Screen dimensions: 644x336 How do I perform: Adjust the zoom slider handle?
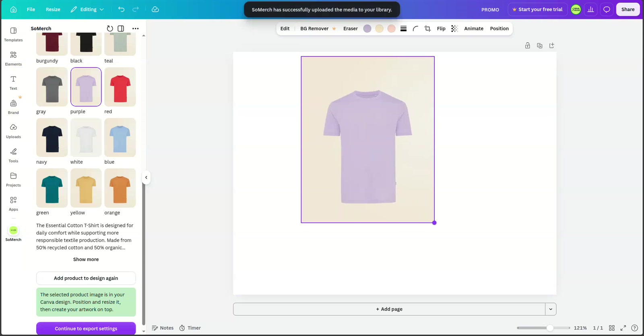550,328
